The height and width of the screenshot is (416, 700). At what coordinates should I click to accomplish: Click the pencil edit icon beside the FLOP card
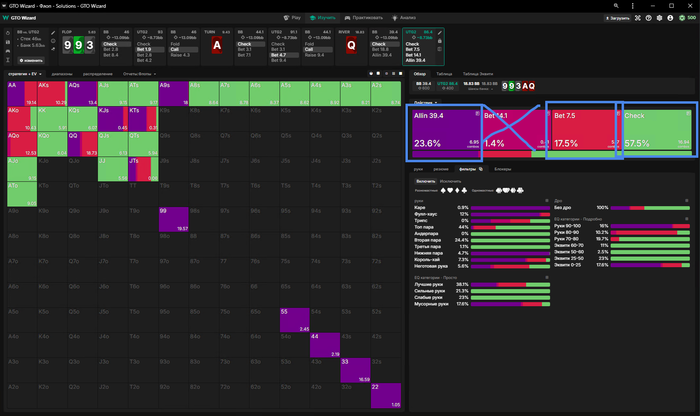click(53, 33)
